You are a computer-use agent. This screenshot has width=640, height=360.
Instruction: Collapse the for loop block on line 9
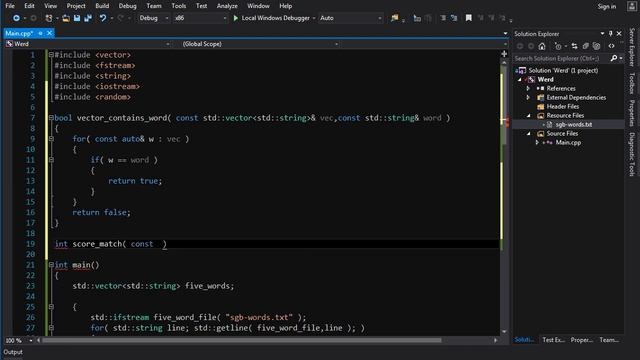point(51,139)
